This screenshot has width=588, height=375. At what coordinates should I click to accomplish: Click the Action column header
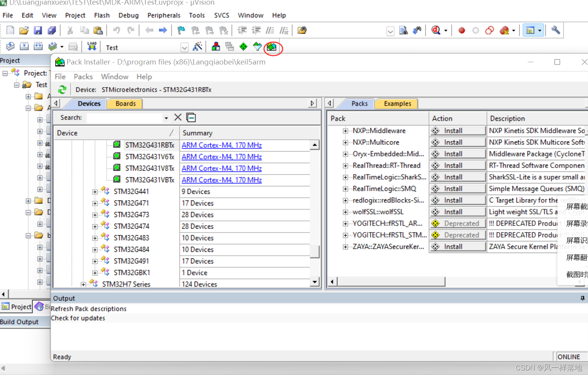[x=458, y=119]
